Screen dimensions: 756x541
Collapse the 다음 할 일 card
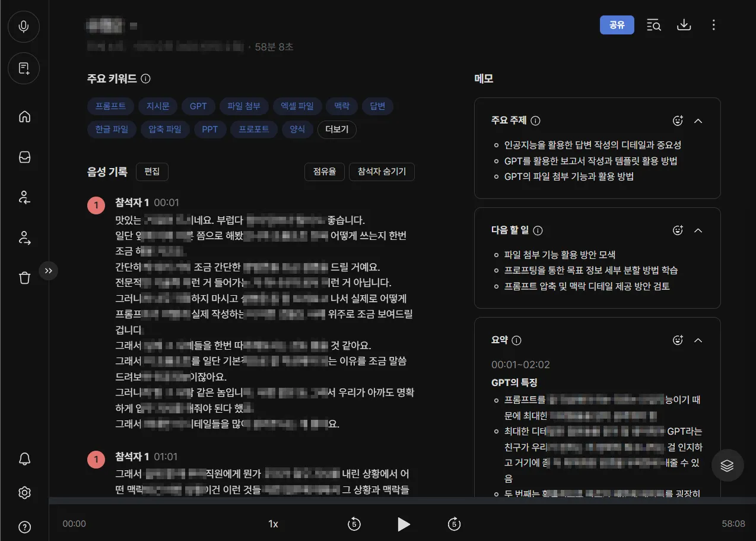coord(698,230)
